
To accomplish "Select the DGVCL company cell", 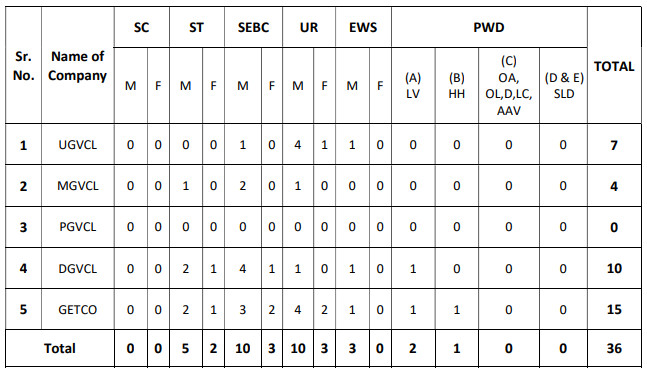I will (x=78, y=268).
